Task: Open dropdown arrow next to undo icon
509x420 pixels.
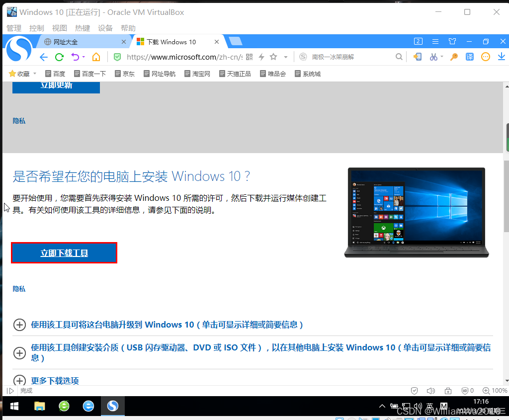Action: 84,57
